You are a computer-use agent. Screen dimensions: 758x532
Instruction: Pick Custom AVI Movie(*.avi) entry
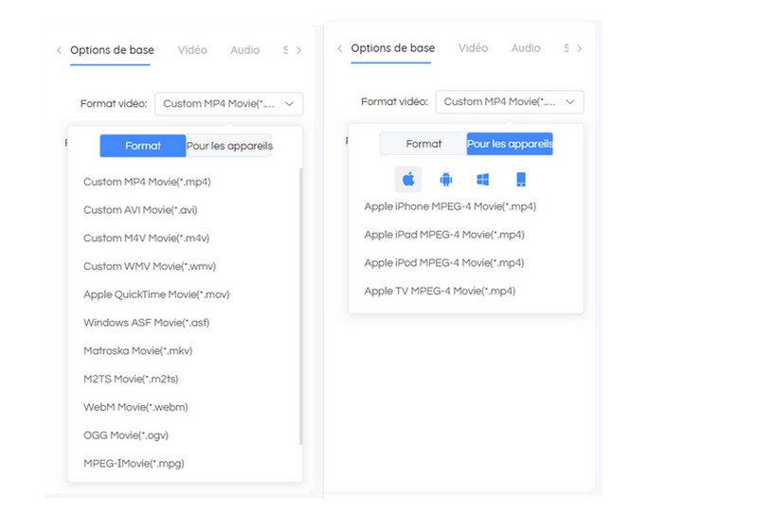tap(140, 210)
